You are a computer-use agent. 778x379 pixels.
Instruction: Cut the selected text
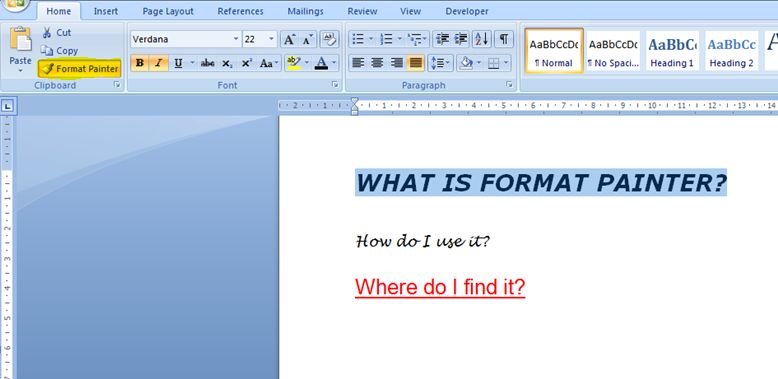(57, 33)
